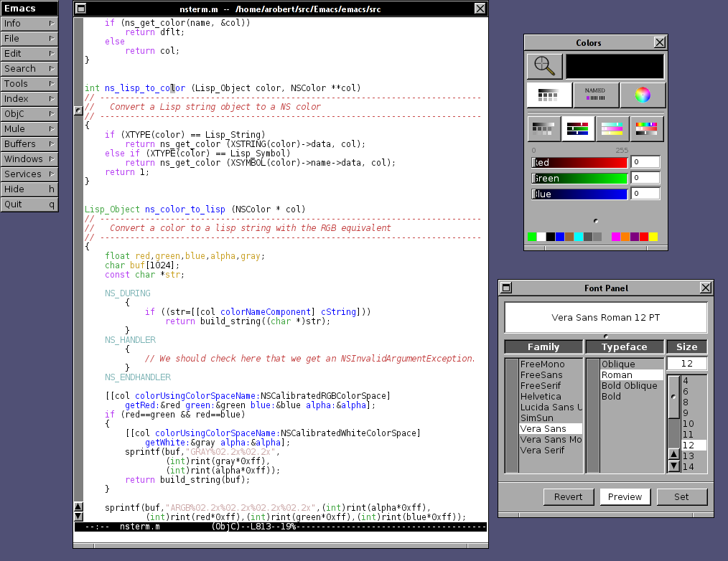
Task: Select the grayscale slider mode icon
Action: [x=544, y=129]
